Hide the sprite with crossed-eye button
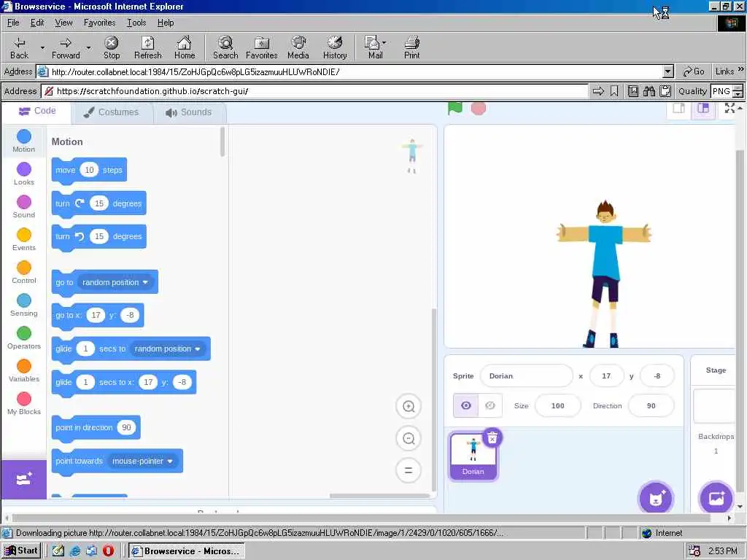Image resolution: width=747 pixels, height=560 pixels. point(489,405)
